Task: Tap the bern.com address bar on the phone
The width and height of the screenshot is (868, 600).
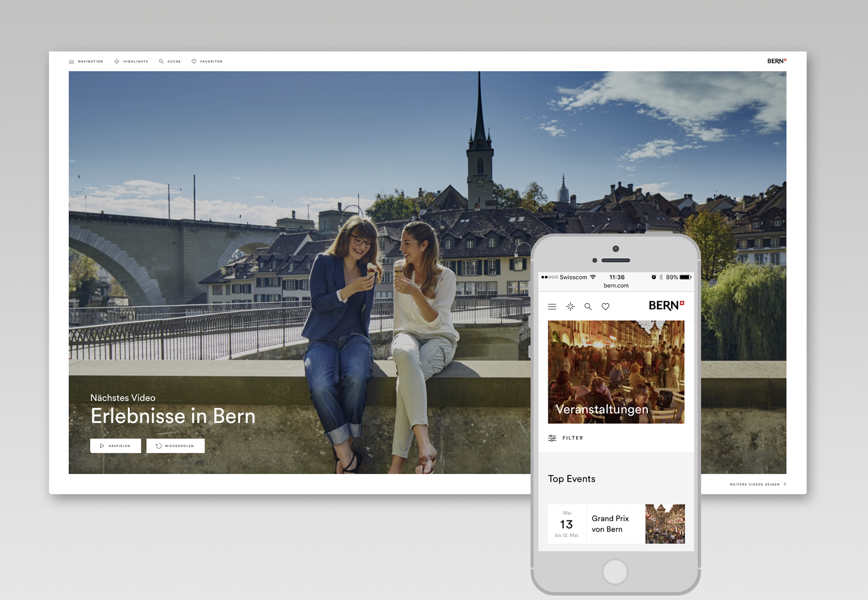Action: point(616,285)
